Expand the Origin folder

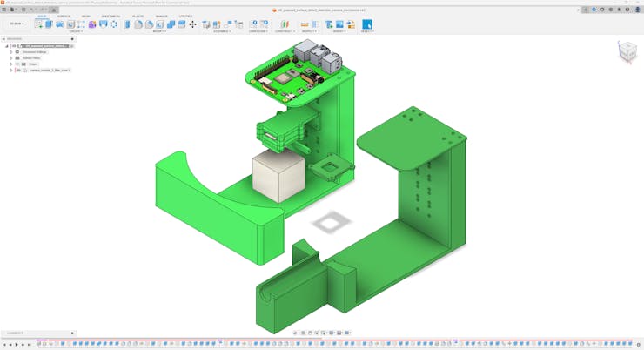point(10,64)
